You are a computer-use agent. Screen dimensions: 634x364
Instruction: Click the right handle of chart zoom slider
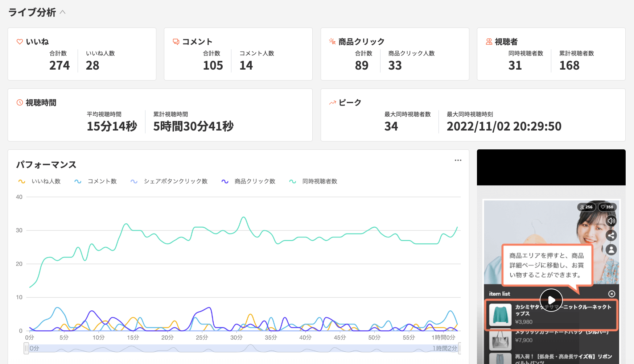click(460, 348)
